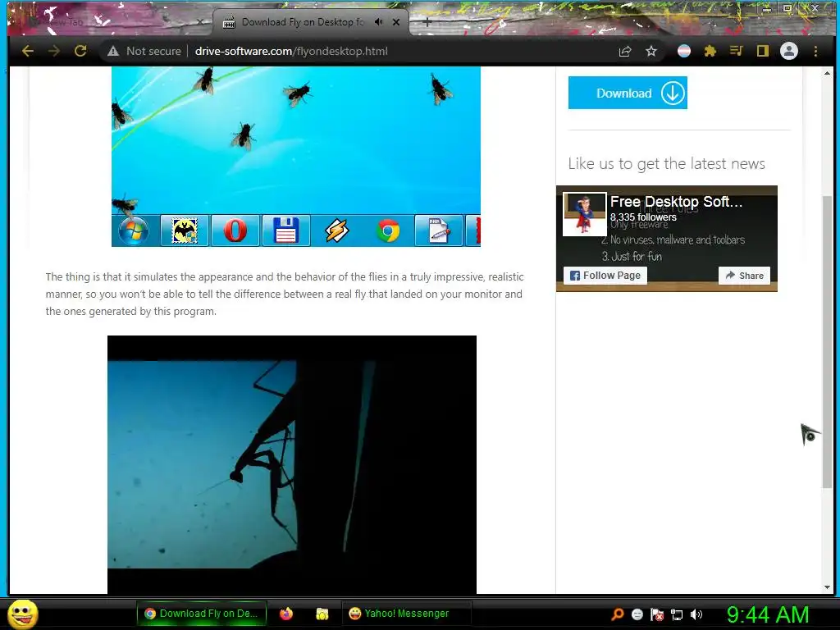The width and height of the screenshot is (840, 630).
Task: Click the flies desktop screenshot image
Action: [295, 157]
